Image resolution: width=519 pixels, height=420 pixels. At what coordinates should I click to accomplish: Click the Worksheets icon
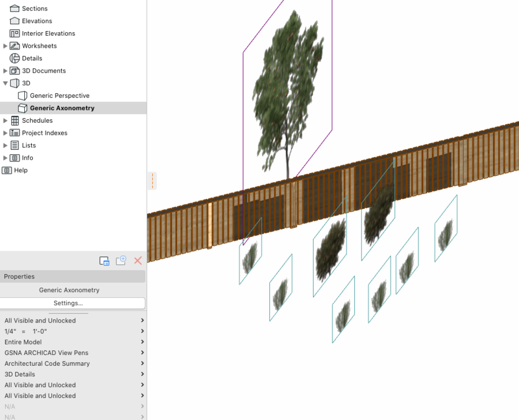coord(14,46)
